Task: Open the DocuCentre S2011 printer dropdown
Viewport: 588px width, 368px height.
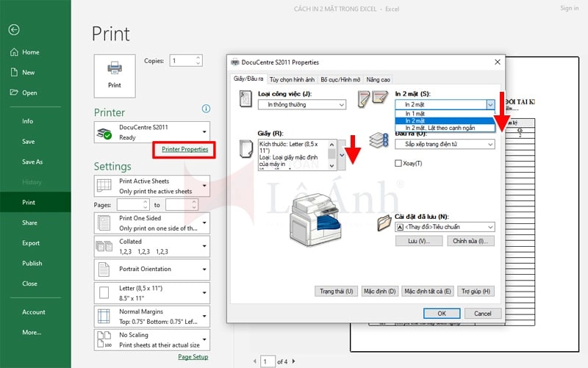Action: [152, 132]
